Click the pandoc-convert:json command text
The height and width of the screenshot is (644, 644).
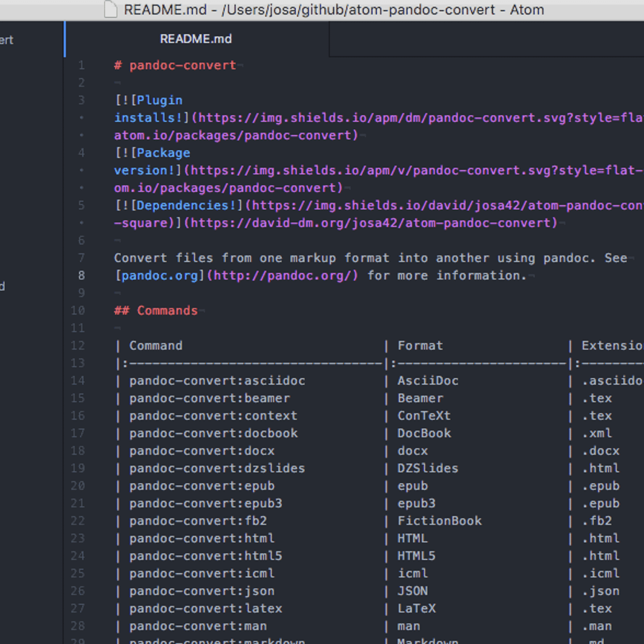(202, 591)
